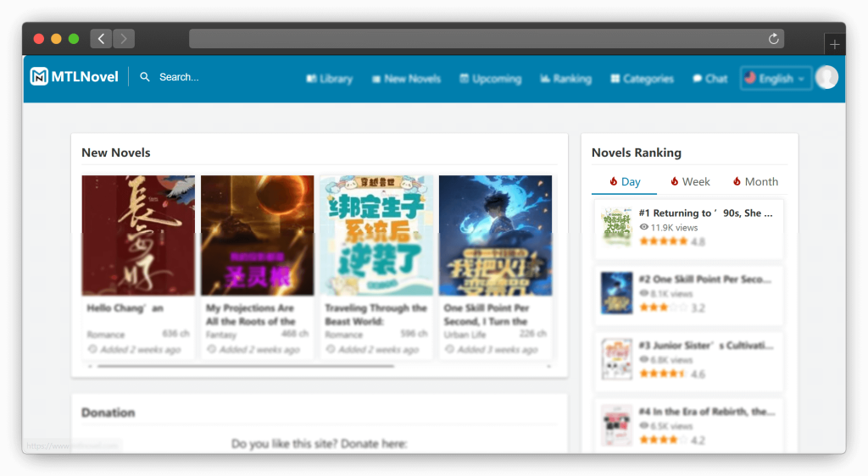Reload the page with refresh icon
The height and width of the screenshot is (476, 868).
coord(773,39)
